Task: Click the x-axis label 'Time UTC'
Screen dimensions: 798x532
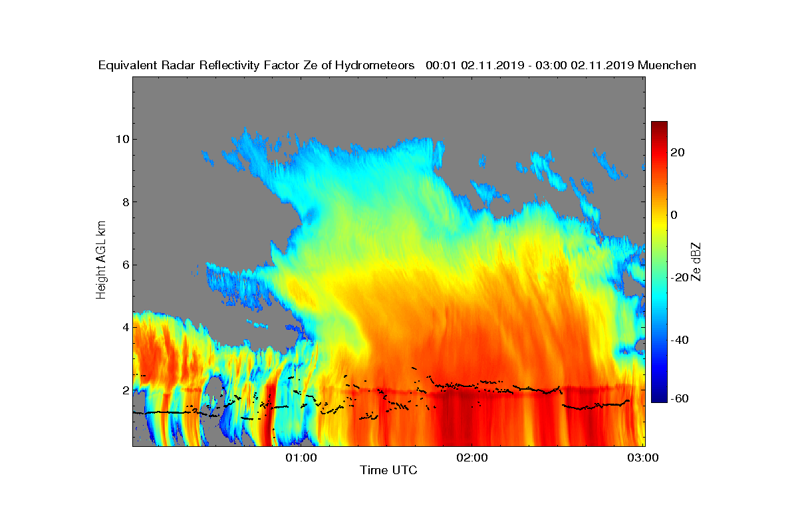Action: tap(388, 470)
